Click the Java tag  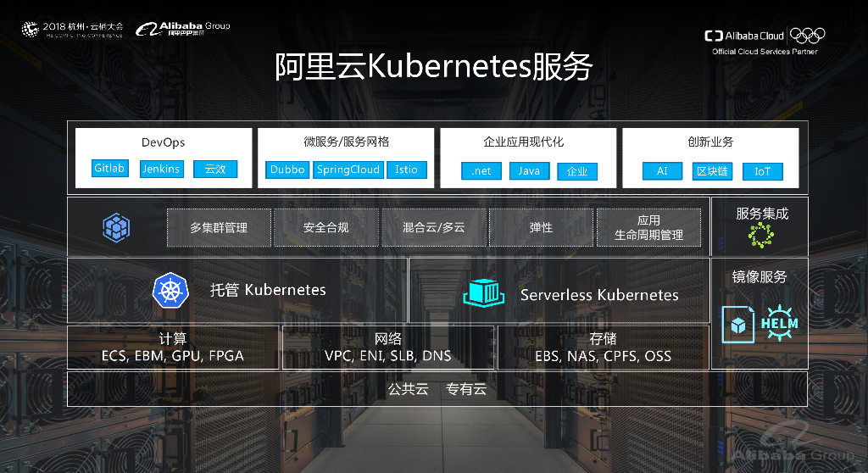click(x=529, y=171)
